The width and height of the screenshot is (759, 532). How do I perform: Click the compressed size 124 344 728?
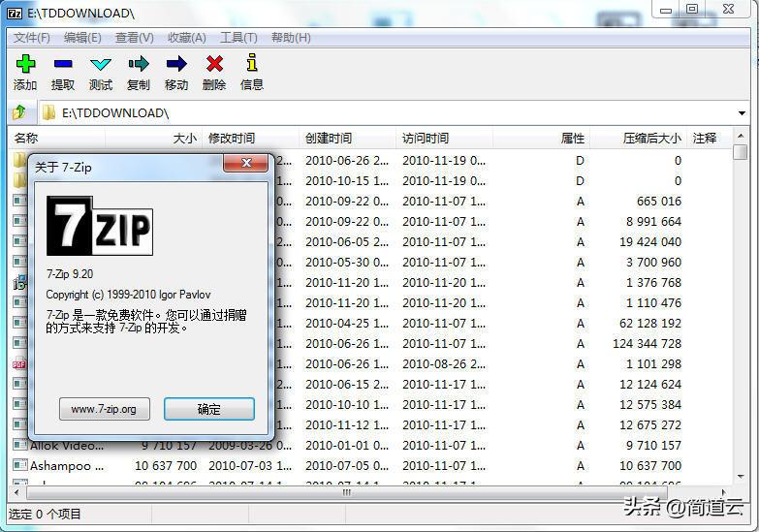648,343
